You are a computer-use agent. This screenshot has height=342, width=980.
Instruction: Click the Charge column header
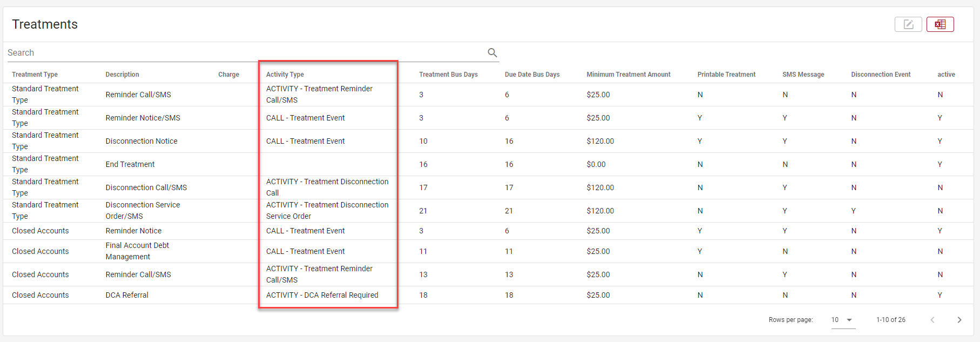click(228, 75)
